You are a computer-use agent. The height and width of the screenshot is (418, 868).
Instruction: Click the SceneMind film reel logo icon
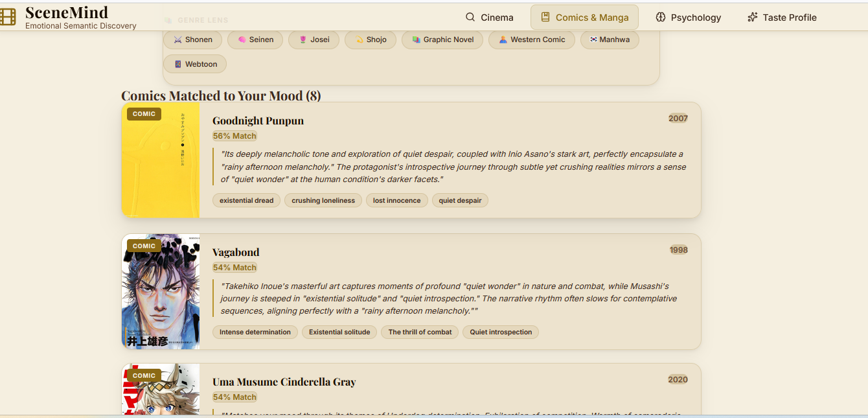click(x=7, y=17)
